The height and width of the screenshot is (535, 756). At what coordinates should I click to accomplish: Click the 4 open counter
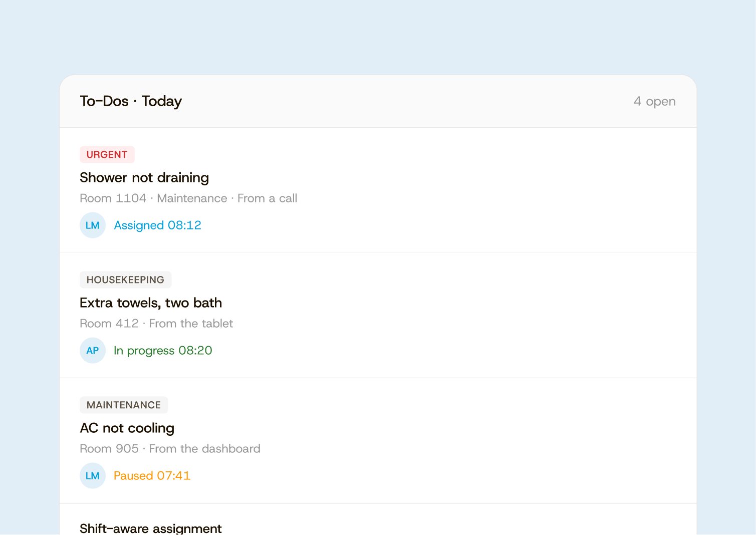pos(654,101)
